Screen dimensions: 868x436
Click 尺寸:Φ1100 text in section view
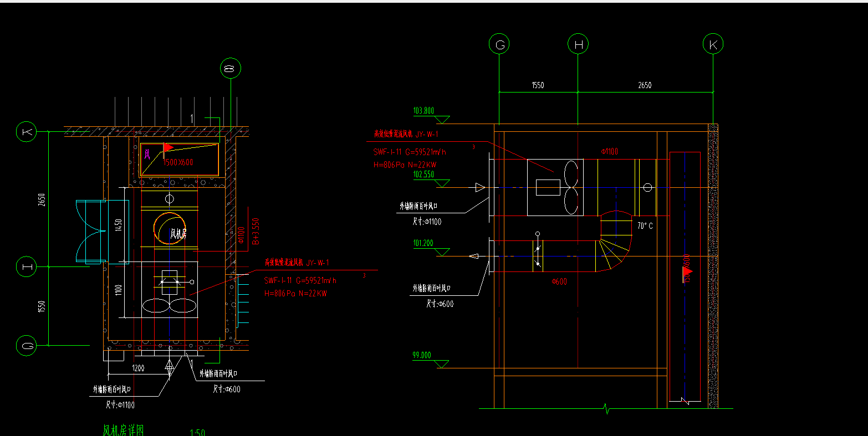tap(426, 222)
